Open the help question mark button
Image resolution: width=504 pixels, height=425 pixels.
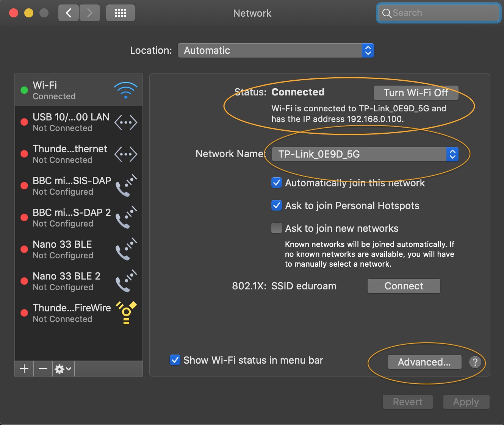pyautogui.click(x=475, y=362)
